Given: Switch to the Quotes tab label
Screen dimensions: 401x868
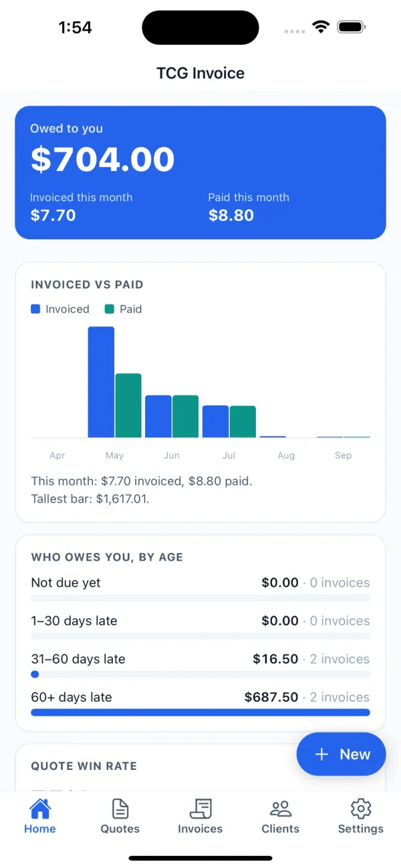Looking at the screenshot, I should point(120,829).
